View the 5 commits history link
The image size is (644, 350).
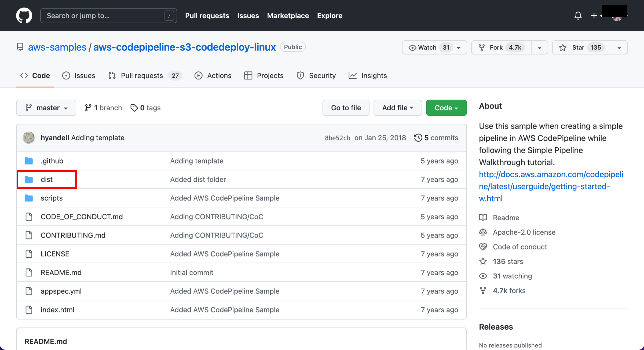436,138
